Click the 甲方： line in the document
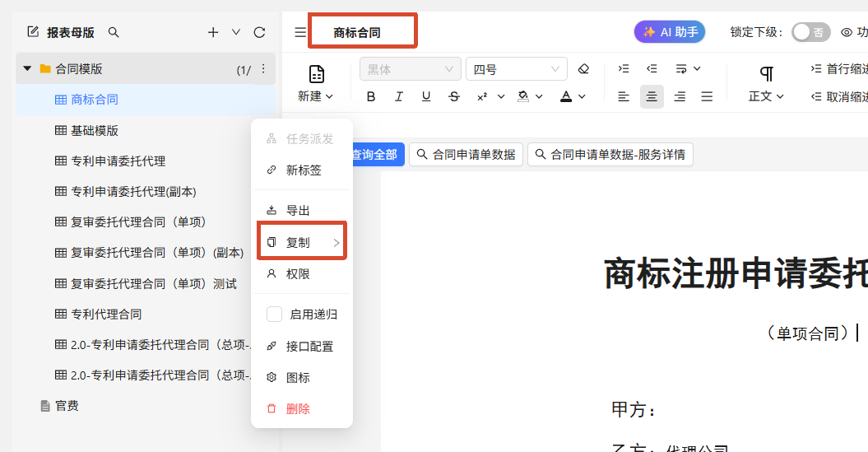The width and height of the screenshot is (868, 452). (634, 410)
